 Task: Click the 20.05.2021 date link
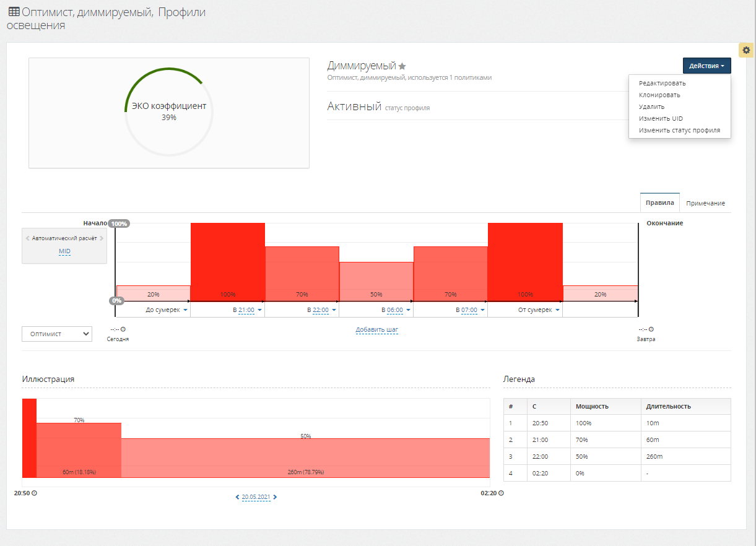click(256, 497)
